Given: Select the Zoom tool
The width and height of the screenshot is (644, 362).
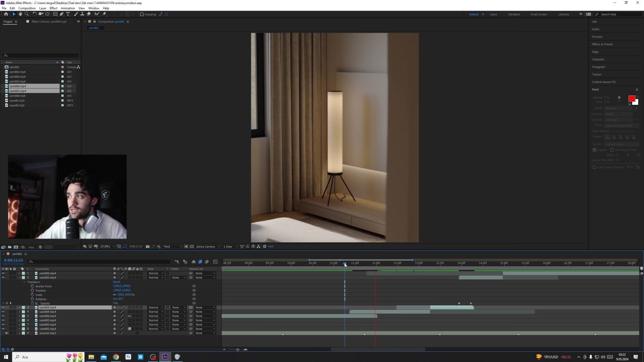Looking at the screenshot, I should 26,14.
